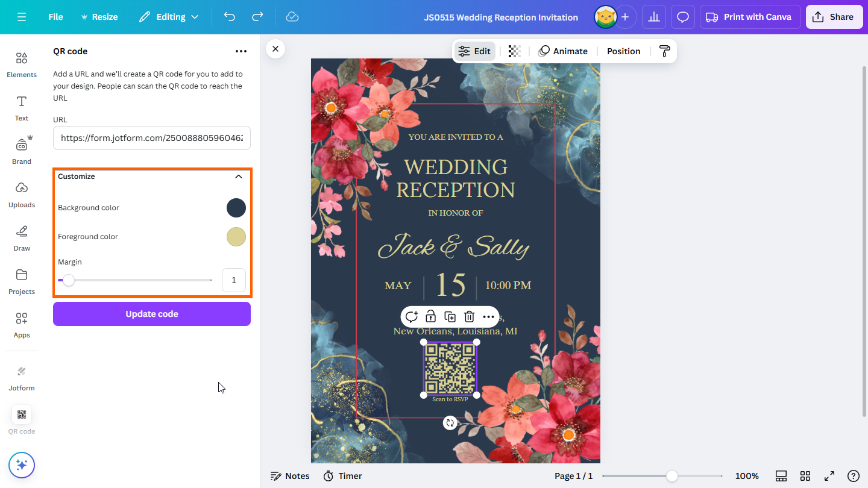Screen dimensions: 868x488
Task: Click Edit in the floating toolbar
Action: pyautogui.click(x=474, y=51)
